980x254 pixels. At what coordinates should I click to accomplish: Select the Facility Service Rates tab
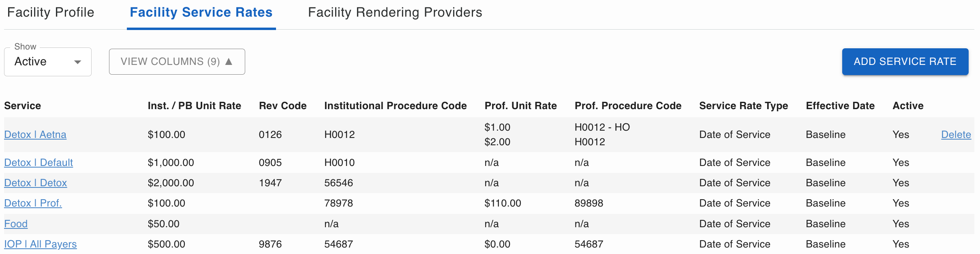201,13
